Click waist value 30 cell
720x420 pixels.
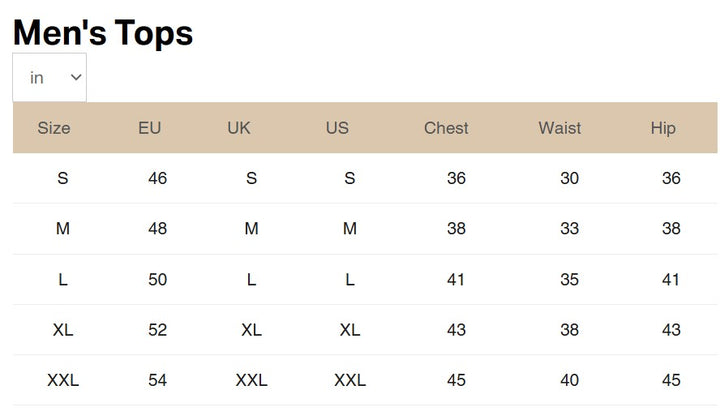(x=570, y=179)
